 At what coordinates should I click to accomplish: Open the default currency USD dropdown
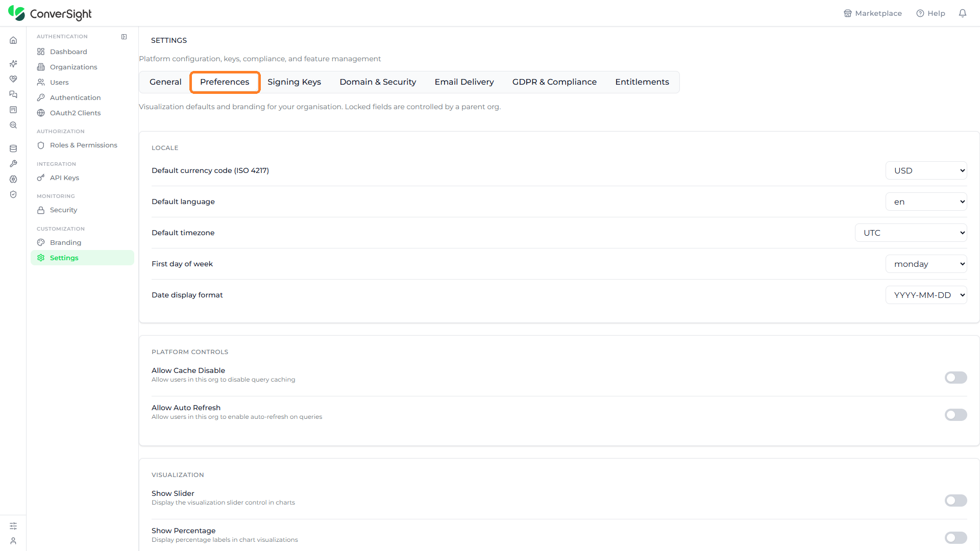pos(926,171)
